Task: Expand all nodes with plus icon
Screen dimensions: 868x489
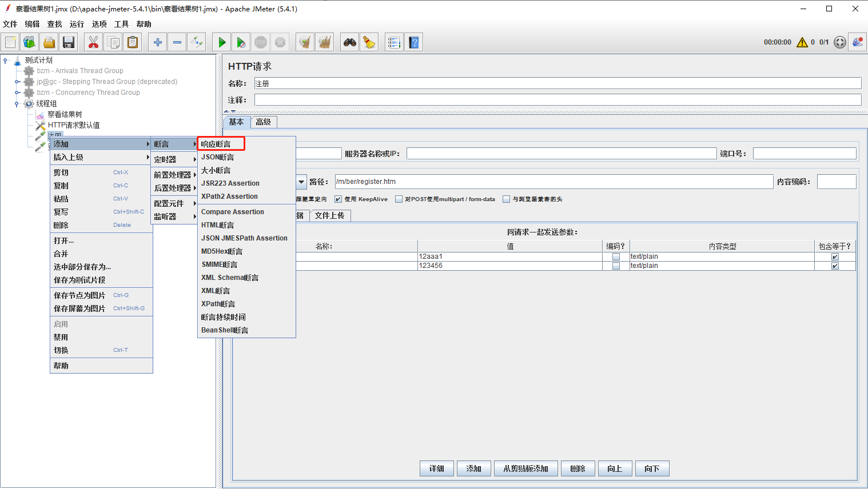Action: tap(158, 42)
